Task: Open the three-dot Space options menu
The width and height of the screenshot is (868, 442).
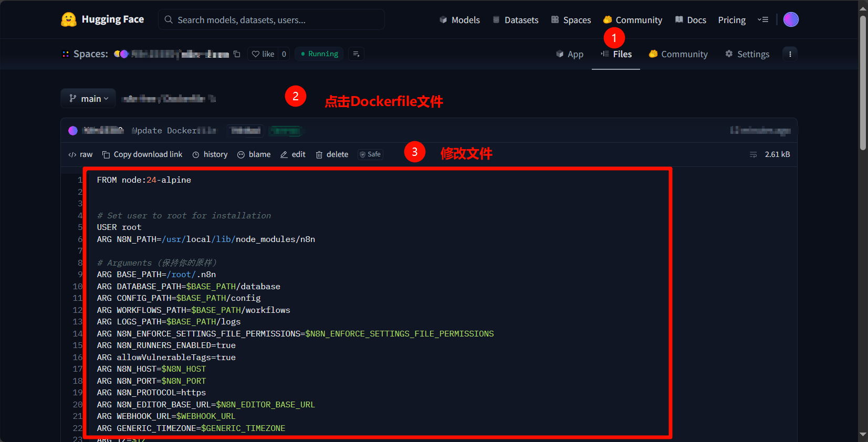Action: coord(790,54)
